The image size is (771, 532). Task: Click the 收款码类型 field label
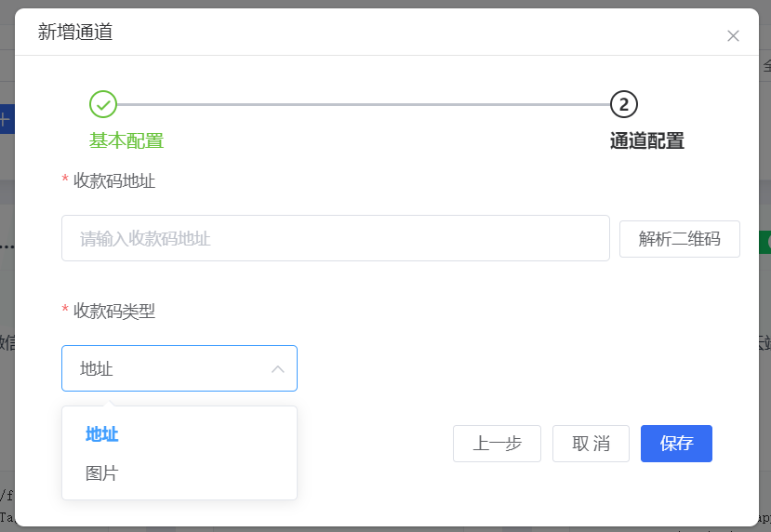point(113,311)
